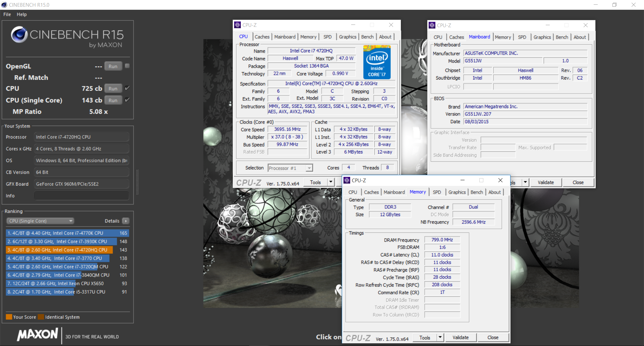Image resolution: width=644 pixels, height=346 pixels.
Task: Click Close button in Mainboard CPU-Z window
Action: [578, 182]
